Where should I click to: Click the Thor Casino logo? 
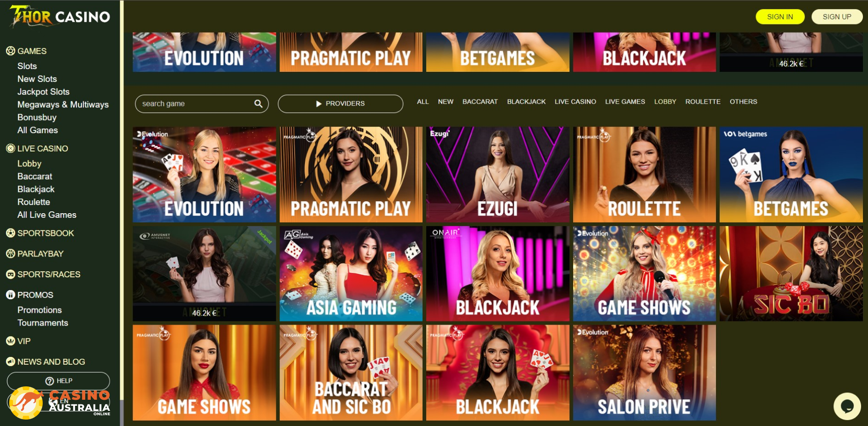60,17
